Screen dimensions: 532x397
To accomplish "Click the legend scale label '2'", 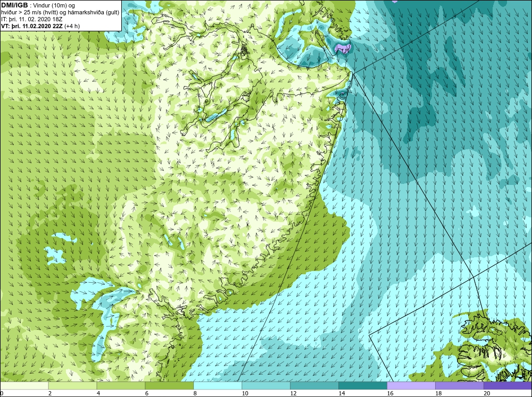I will (50, 393).
